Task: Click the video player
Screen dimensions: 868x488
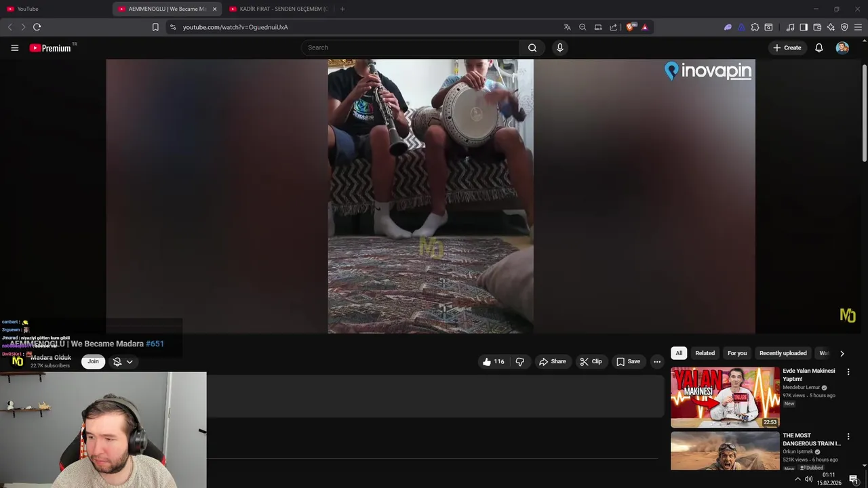Action: pyautogui.click(x=431, y=197)
